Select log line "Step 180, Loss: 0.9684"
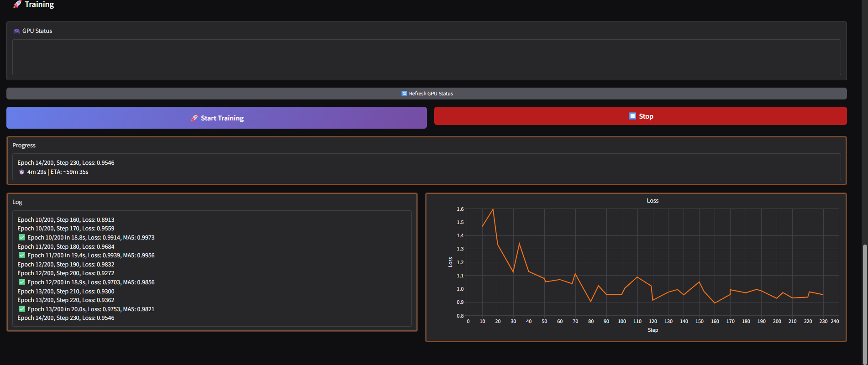 coord(66,246)
